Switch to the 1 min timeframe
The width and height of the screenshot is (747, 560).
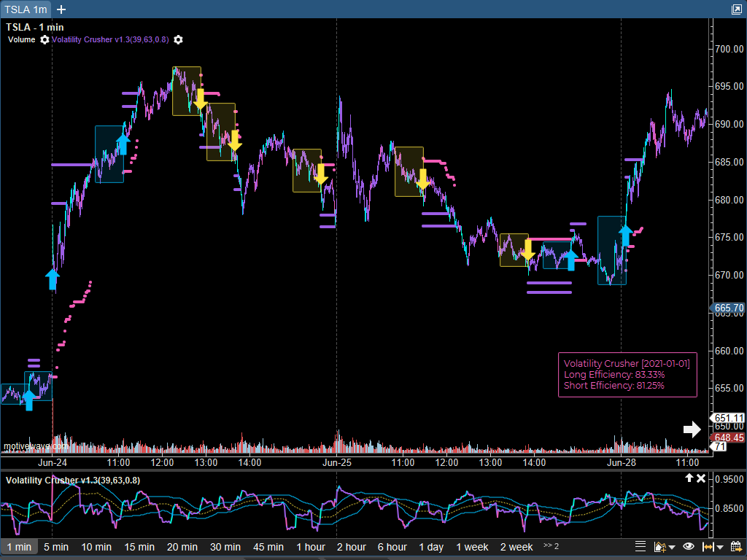tap(19, 547)
